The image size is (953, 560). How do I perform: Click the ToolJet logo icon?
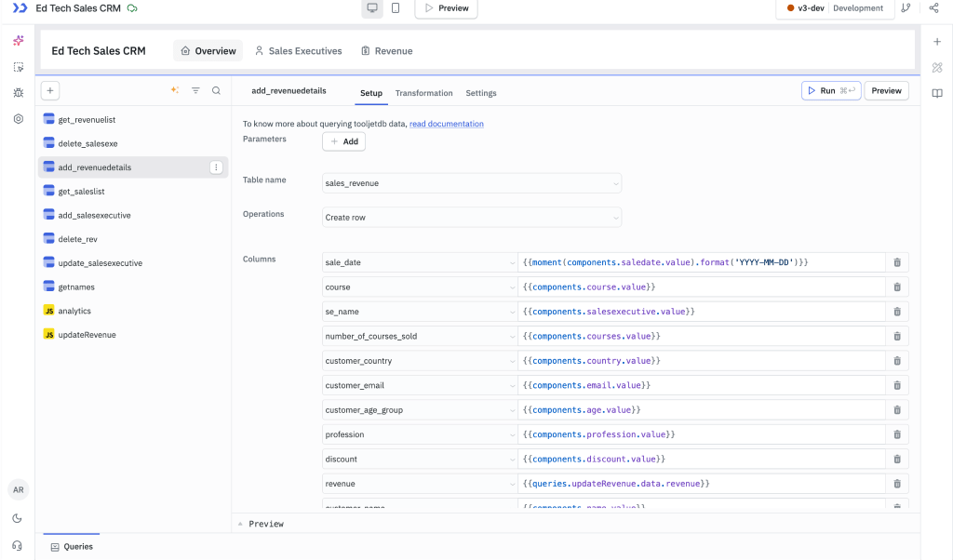(x=20, y=7)
